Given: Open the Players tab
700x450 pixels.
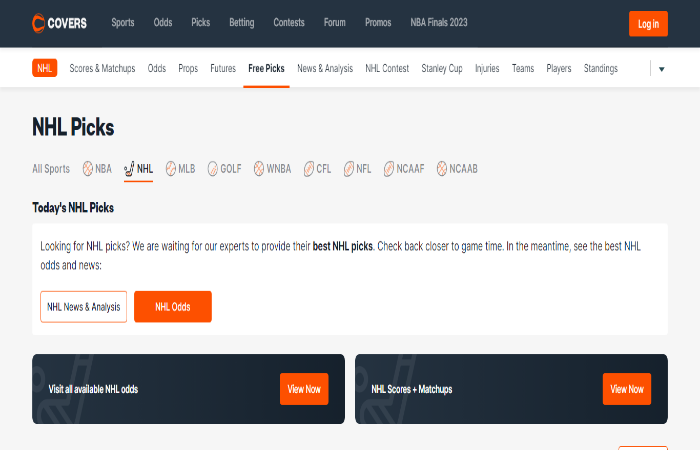Looking at the screenshot, I should tap(559, 68).
